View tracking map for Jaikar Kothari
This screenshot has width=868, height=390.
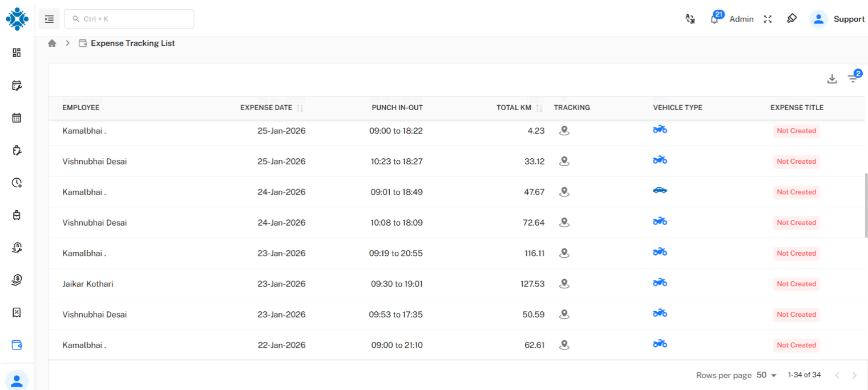pos(564,284)
